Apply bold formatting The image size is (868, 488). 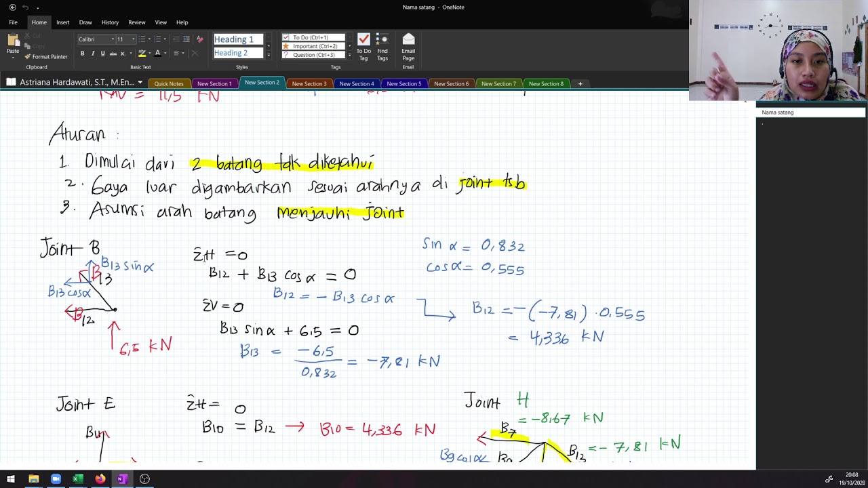(82, 54)
